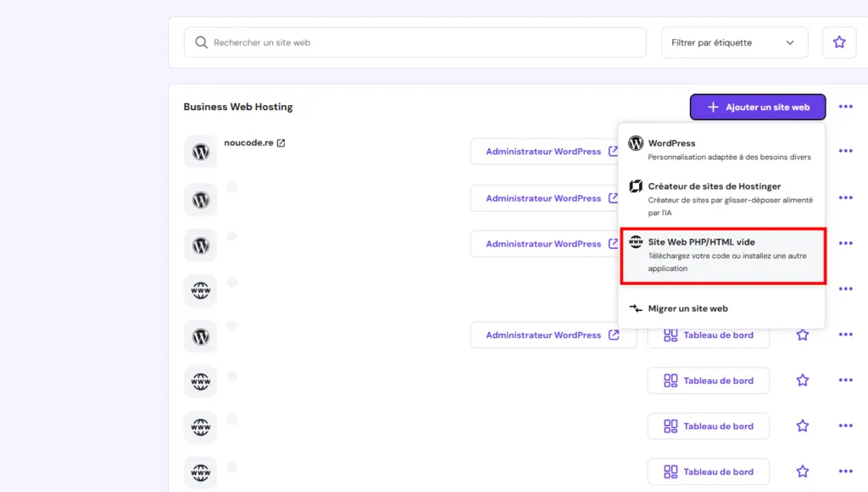
Task: Click a www site avatar in the list
Action: (200, 290)
